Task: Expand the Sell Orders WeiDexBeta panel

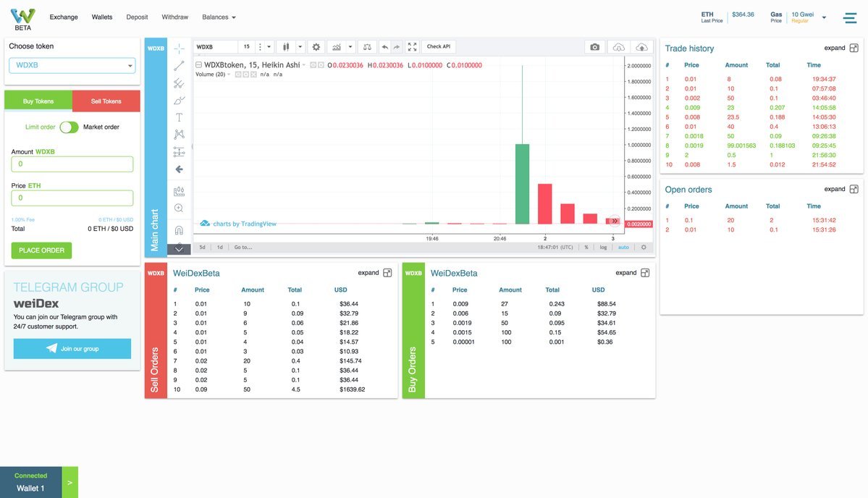Action: [375, 273]
